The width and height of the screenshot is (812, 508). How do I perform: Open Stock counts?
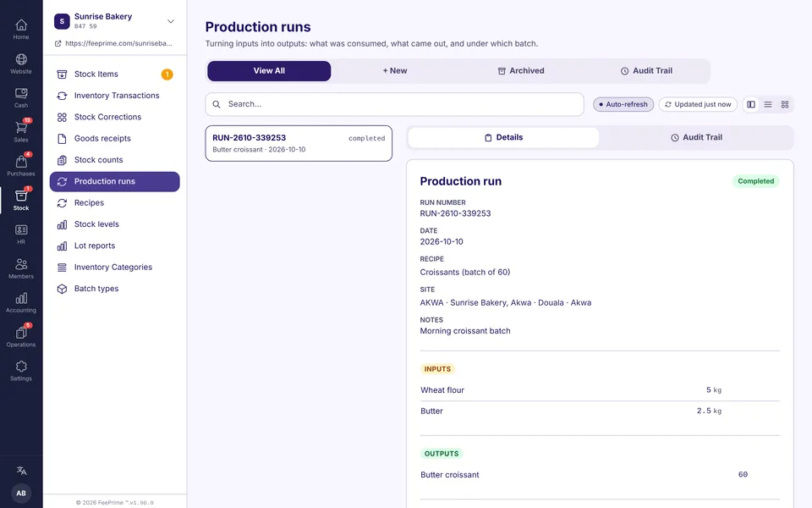tap(114, 160)
